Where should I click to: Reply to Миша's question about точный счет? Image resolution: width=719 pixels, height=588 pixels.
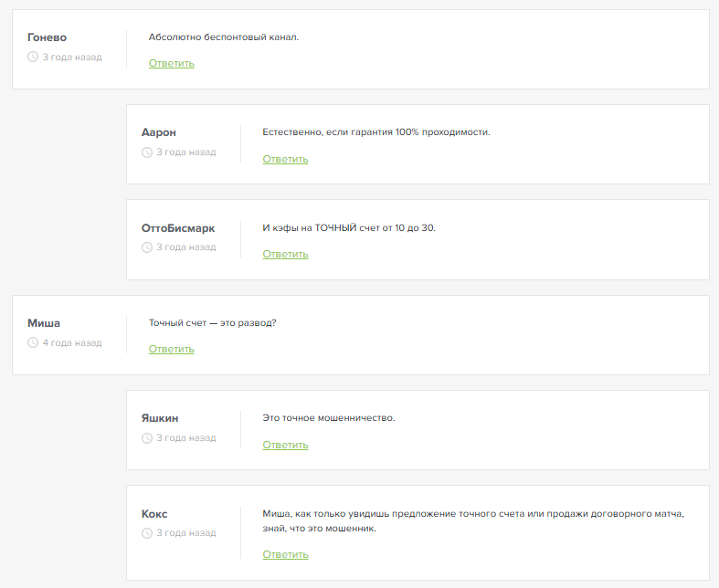(172, 349)
